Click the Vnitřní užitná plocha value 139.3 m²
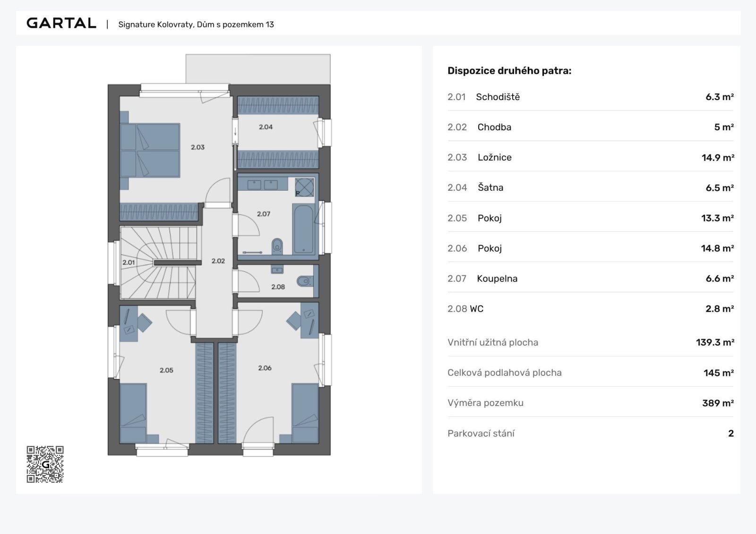 pos(714,342)
